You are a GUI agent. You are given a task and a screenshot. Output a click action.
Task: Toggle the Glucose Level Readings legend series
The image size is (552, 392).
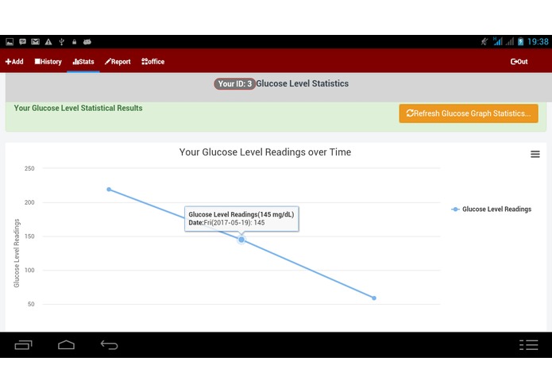coord(492,209)
